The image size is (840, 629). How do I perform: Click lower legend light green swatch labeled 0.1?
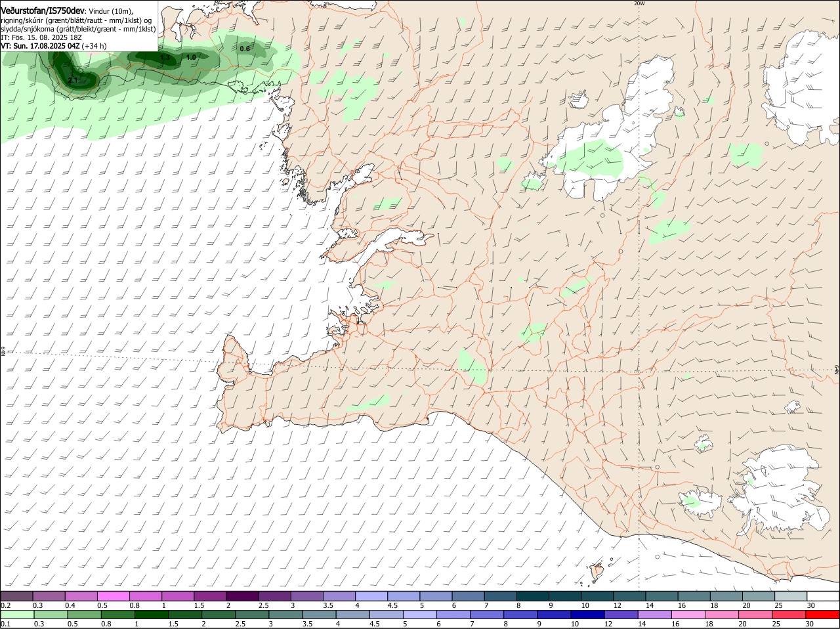point(17,614)
